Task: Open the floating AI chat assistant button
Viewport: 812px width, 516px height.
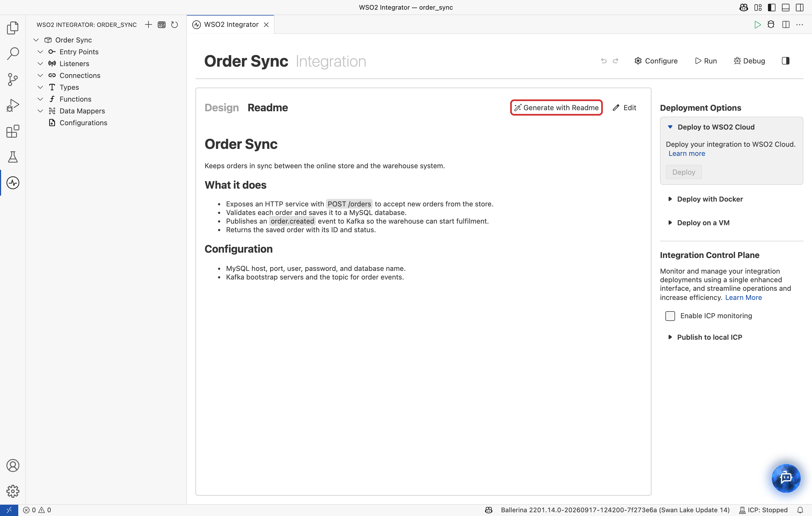Action: tap(786, 478)
